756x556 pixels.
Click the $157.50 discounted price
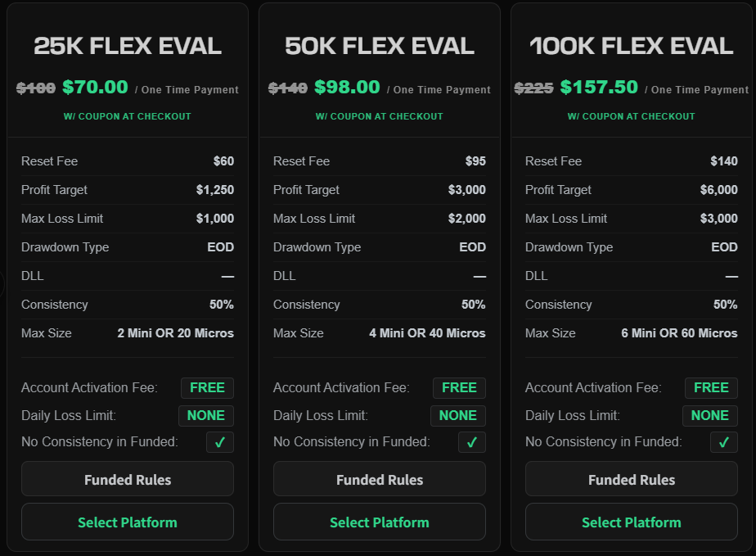click(599, 88)
